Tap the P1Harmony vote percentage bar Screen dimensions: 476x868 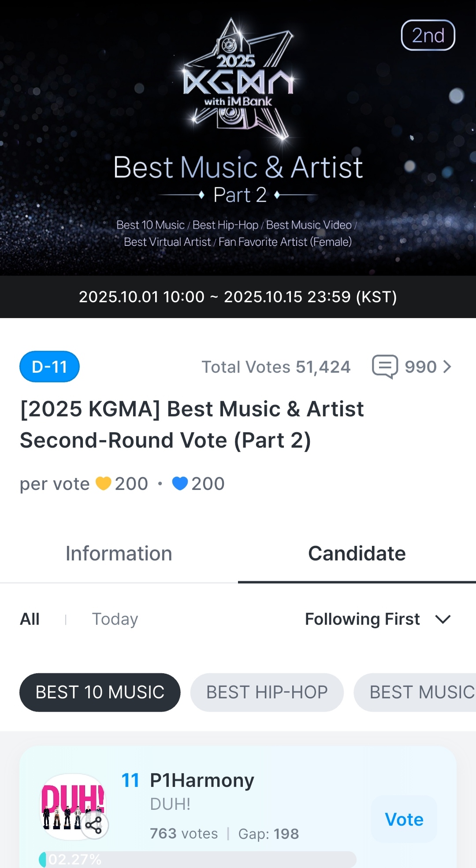click(198, 859)
